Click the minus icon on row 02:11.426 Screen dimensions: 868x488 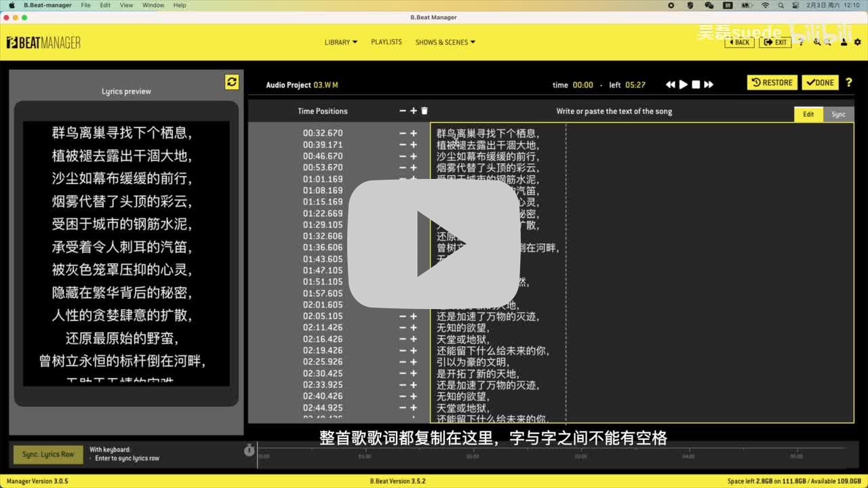[403, 328]
